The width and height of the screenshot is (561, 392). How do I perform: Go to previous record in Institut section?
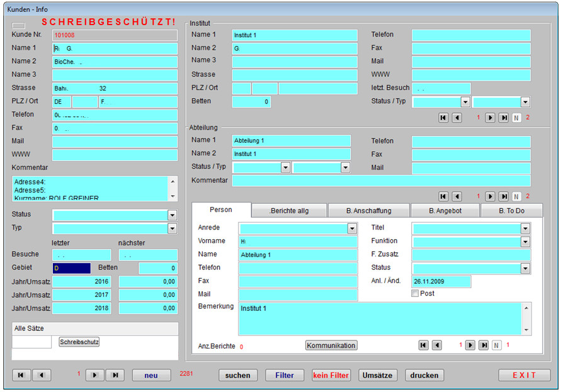click(x=456, y=118)
